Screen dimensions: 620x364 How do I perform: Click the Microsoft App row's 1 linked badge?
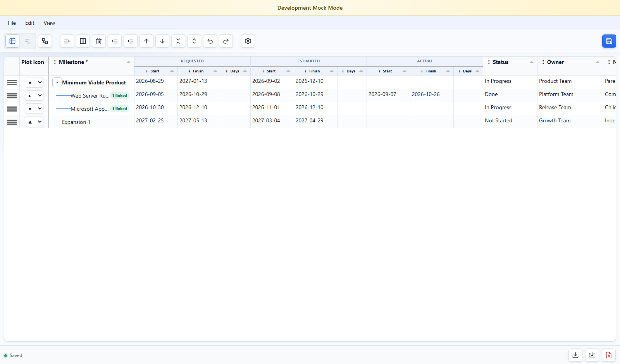[120, 109]
